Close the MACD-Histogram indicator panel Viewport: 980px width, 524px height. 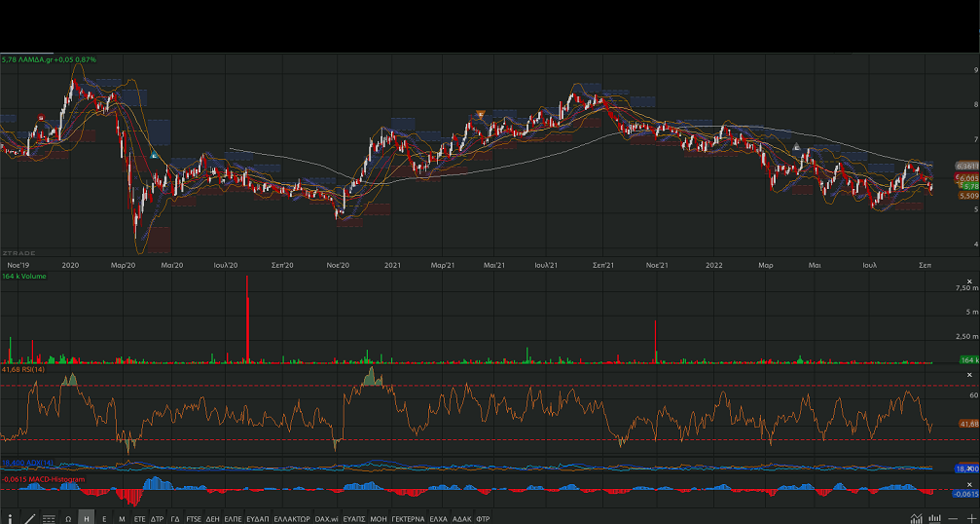click(968, 484)
